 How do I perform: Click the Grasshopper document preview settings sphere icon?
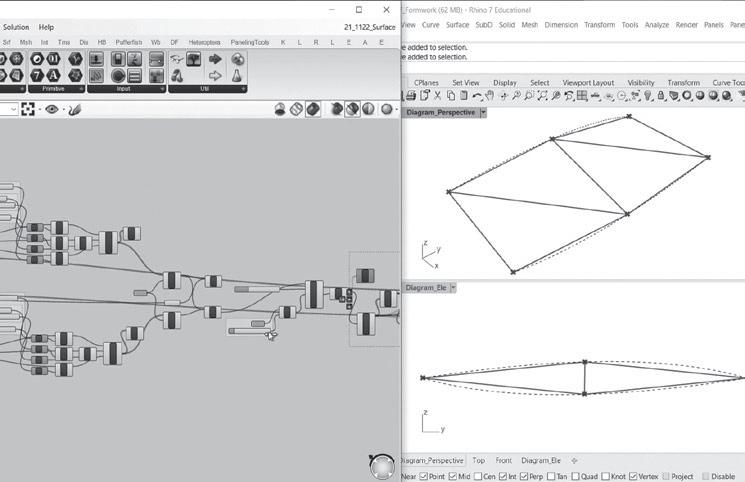tap(388, 109)
